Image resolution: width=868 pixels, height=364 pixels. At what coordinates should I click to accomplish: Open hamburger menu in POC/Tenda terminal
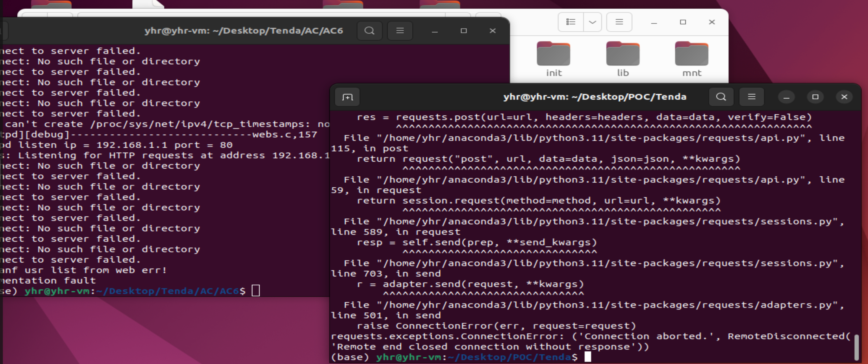[x=751, y=97]
